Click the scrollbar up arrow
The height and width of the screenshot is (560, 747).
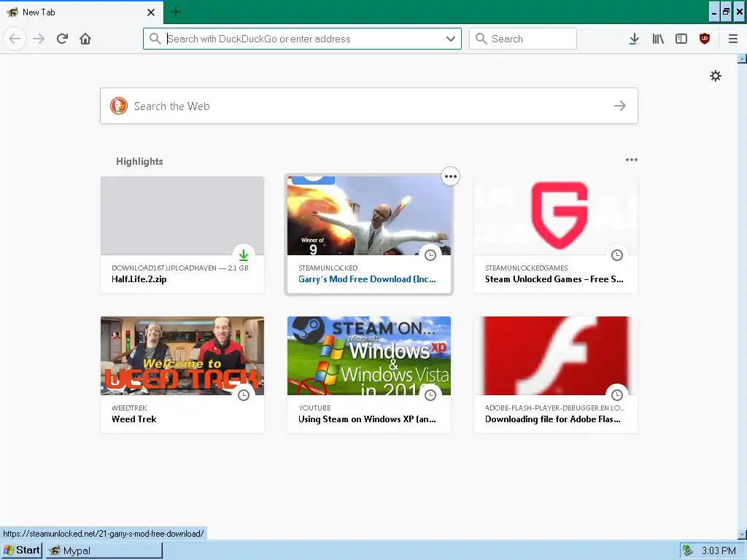coord(742,58)
